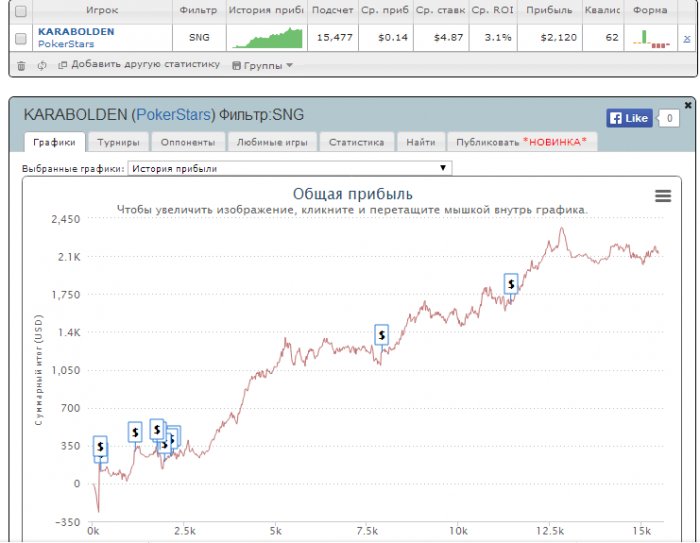Click the SNG filter cell
The image size is (700, 543).
[x=199, y=38]
